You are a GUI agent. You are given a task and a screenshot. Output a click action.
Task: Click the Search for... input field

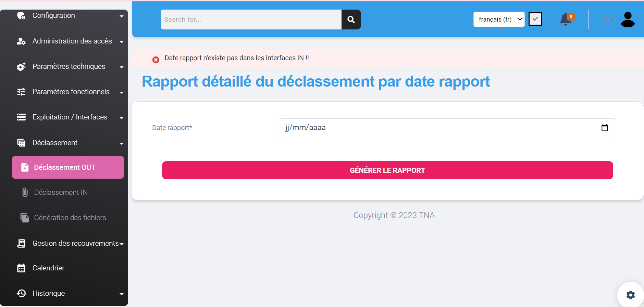(251, 20)
